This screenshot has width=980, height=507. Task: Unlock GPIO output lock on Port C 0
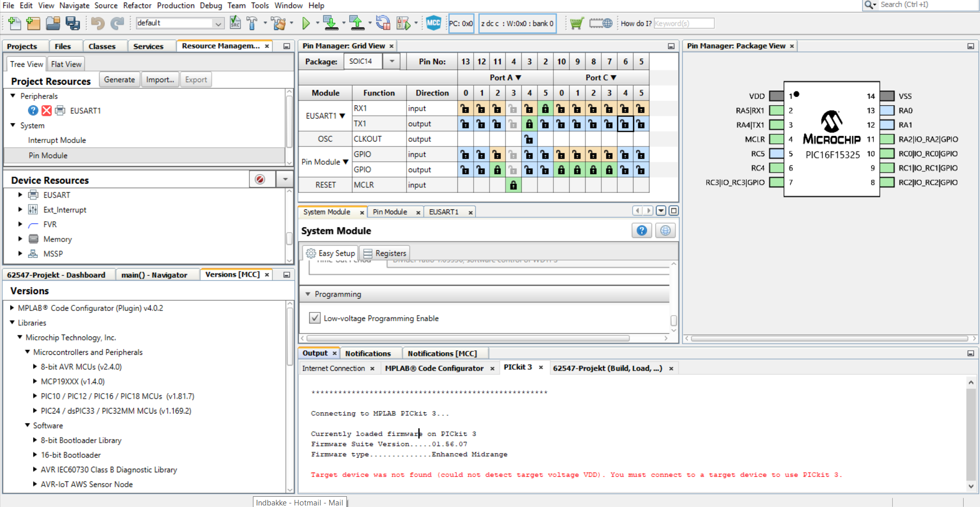[561, 170]
